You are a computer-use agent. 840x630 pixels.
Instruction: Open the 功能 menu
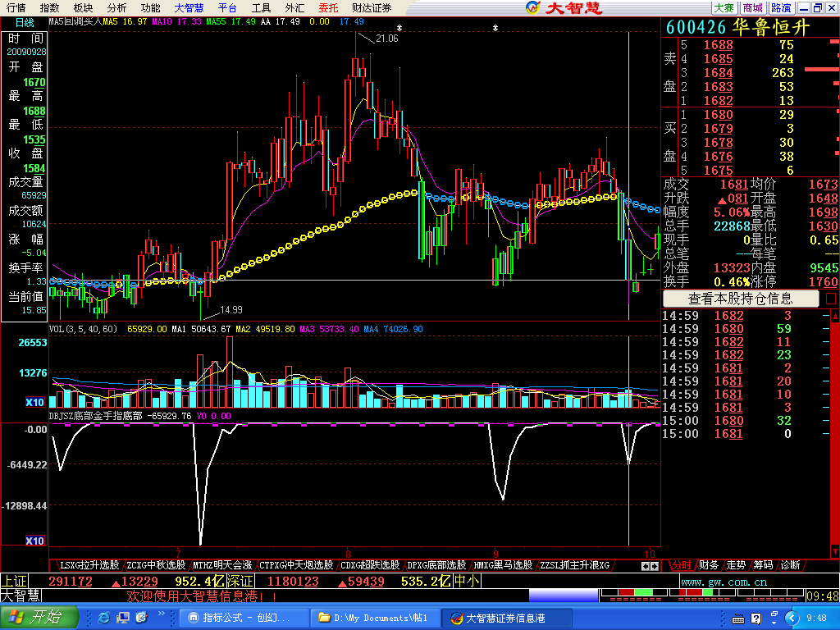pyautogui.click(x=150, y=7)
